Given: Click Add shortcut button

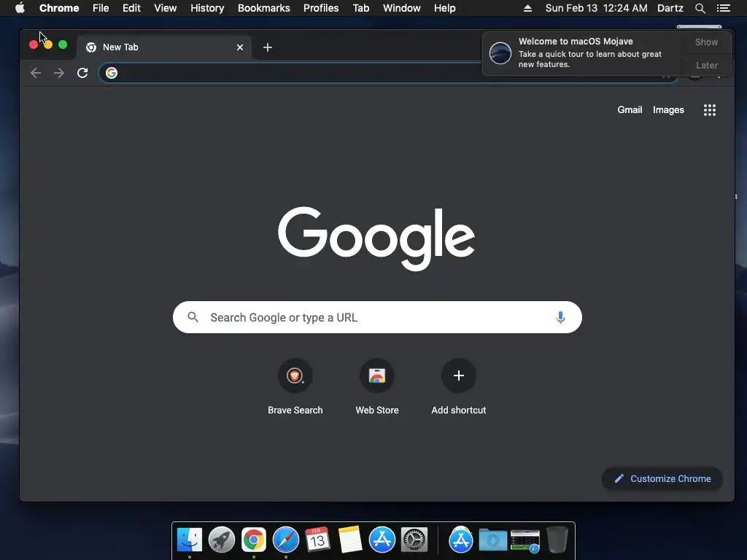Looking at the screenshot, I should pyautogui.click(x=459, y=386).
